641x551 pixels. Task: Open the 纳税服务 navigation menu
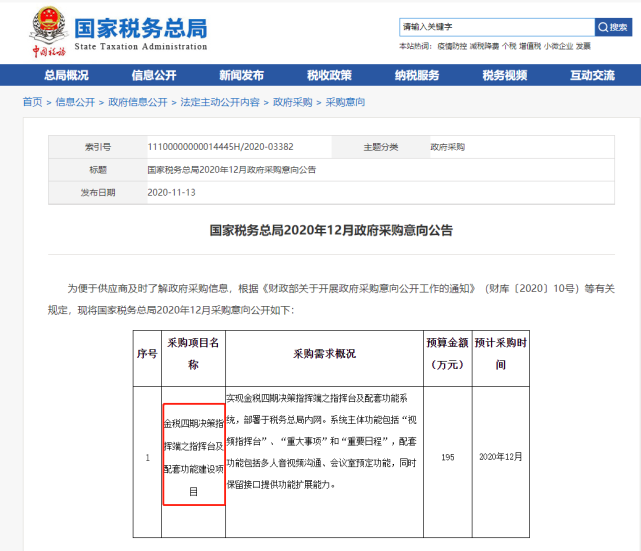pyautogui.click(x=417, y=75)
